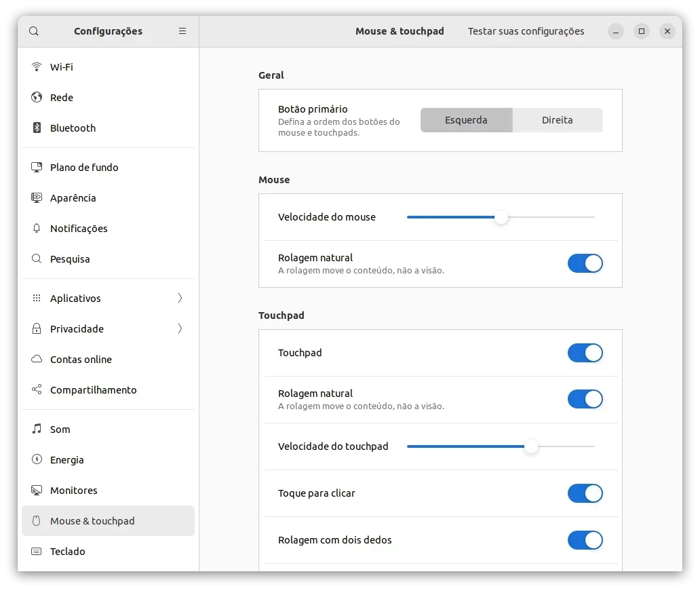700x591 pixels.
Task: Open the Monitores settings panel
Action: (108, 491)
